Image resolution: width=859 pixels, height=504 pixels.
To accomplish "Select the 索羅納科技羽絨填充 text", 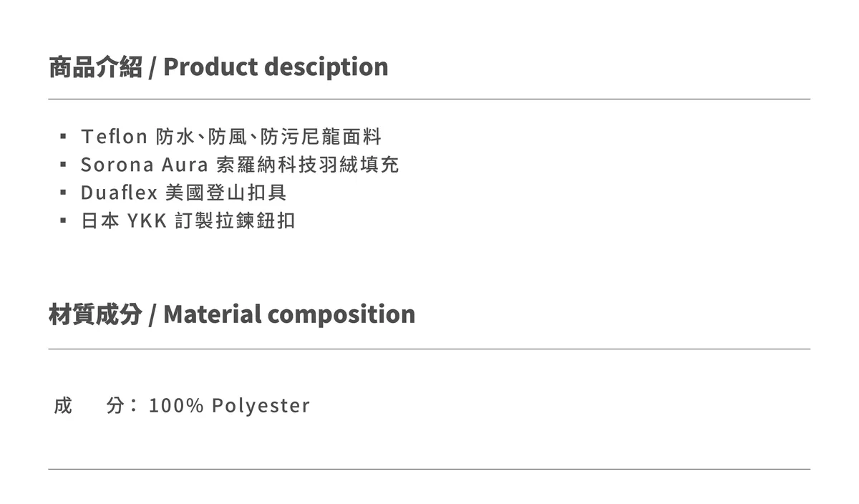I will (x=307, y=165).
